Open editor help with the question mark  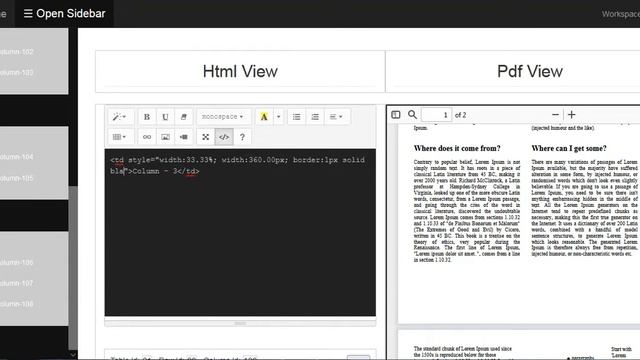[242, 137]
